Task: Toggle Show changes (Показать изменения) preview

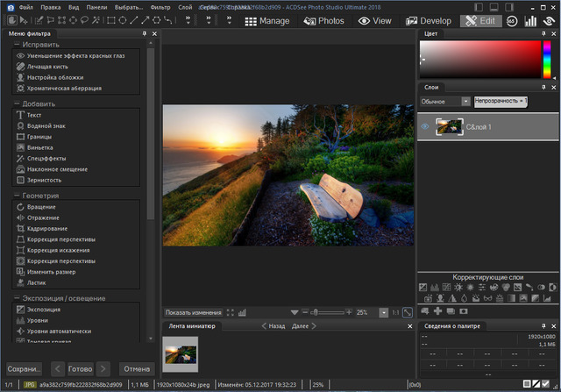Action: [193, 312]
